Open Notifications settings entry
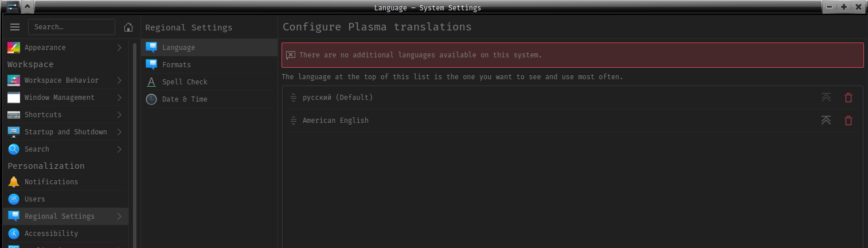 pyautogui.click(x=66, y=182)
